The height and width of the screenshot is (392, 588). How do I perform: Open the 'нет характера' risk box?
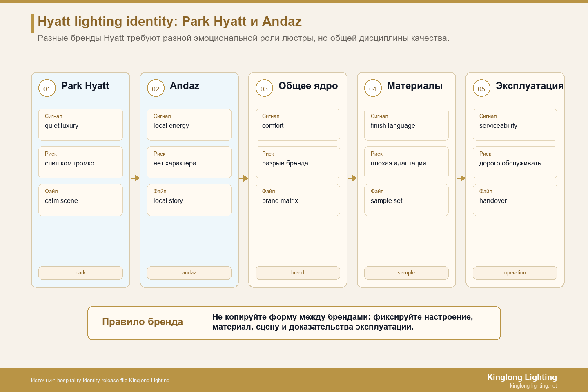pos(189,162)
